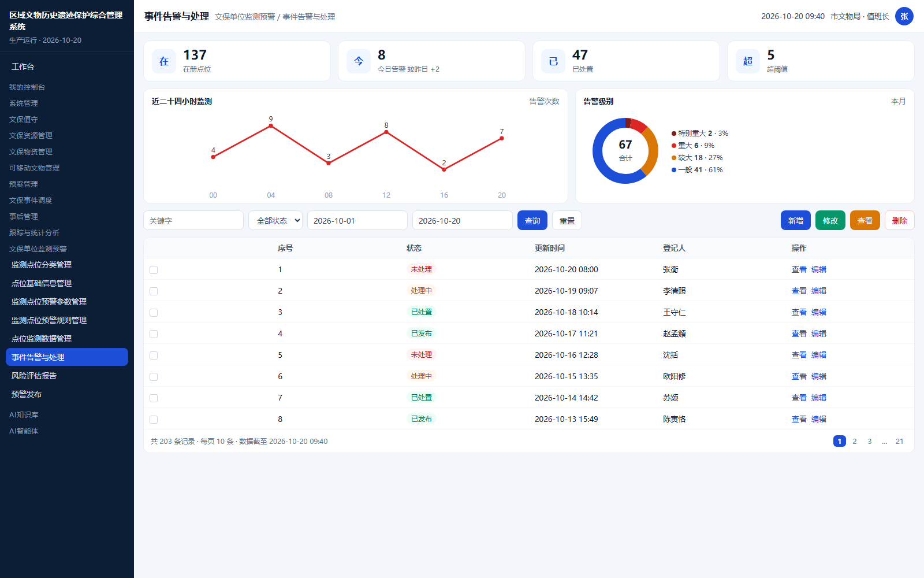Click the green 修改 button

click(830, 220)
